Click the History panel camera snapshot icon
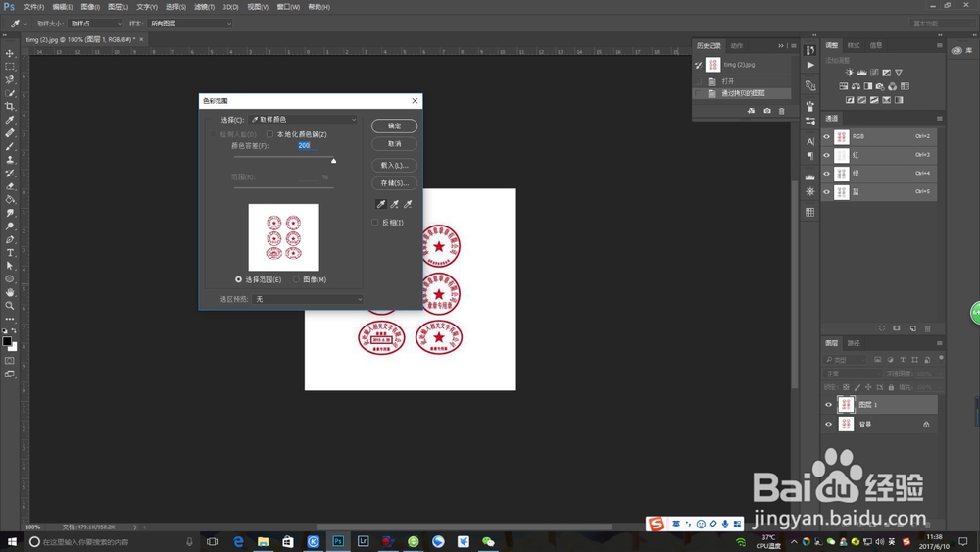 tap(767, 111)
